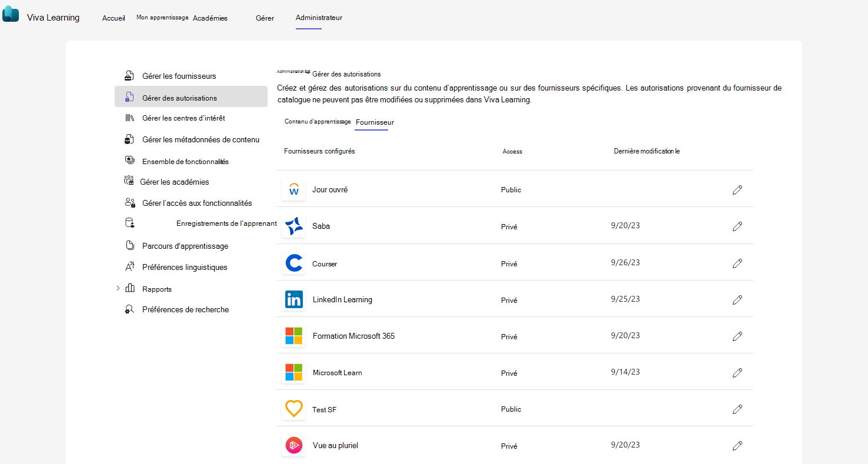
Task: Click the Rapports chart icon
Action: [129, 288]
